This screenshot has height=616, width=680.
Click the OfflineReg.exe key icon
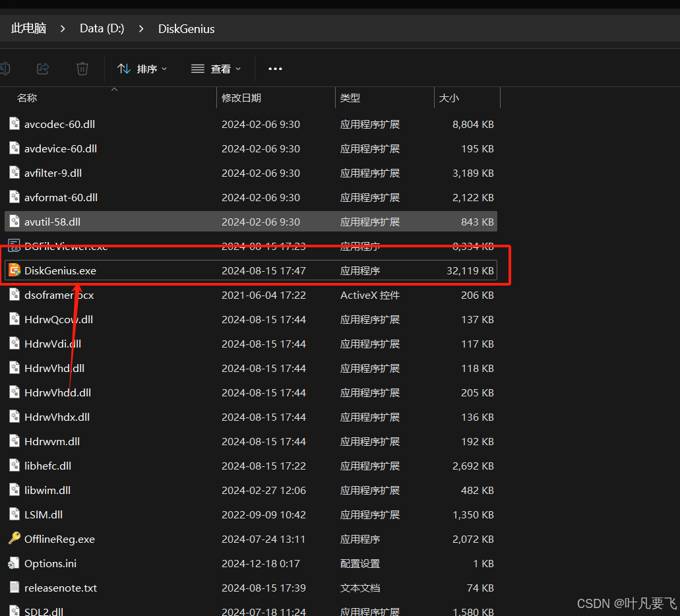pos(15,538)
